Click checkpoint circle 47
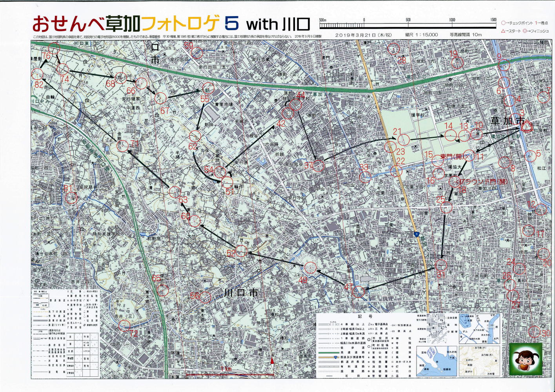The image size is (555, 392). (x=358, y=291)
